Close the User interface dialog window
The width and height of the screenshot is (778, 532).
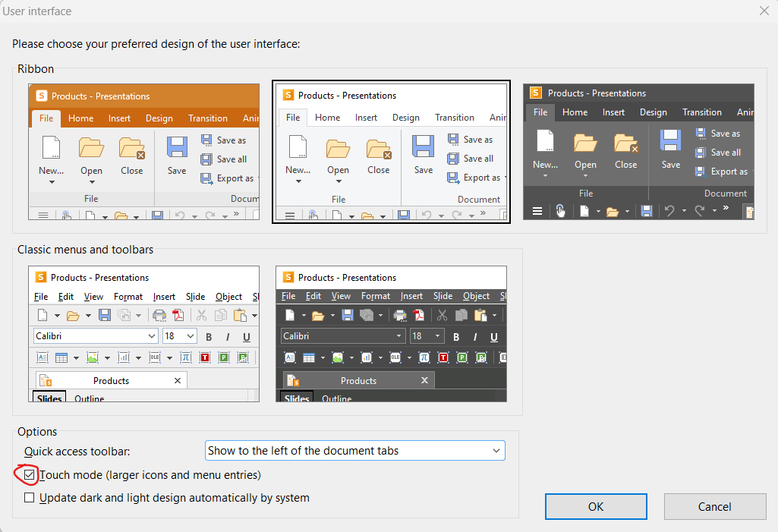(764, 11)
